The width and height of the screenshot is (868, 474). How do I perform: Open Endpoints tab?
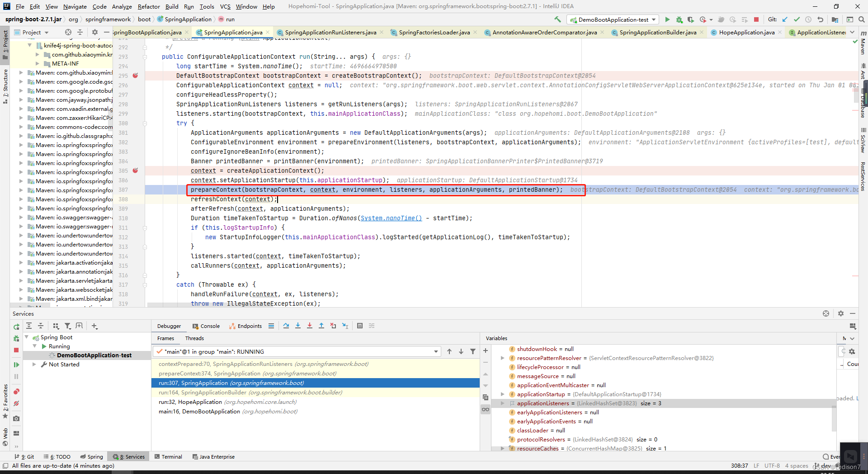(x=245, y=326)
